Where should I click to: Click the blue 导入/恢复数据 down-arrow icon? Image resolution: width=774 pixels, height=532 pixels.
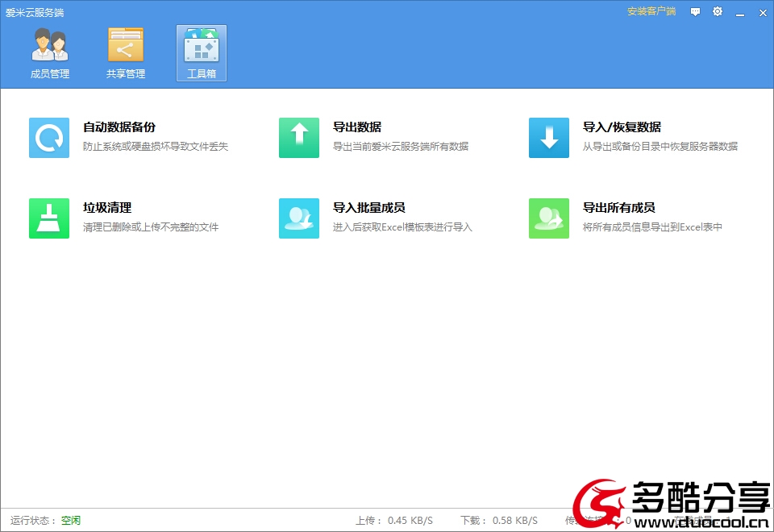point(549,138)
